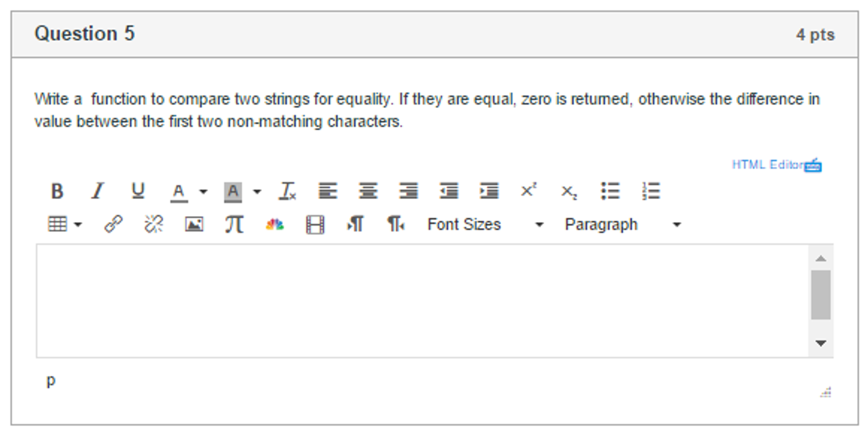Apply italic formatting

tap(97, 191)
